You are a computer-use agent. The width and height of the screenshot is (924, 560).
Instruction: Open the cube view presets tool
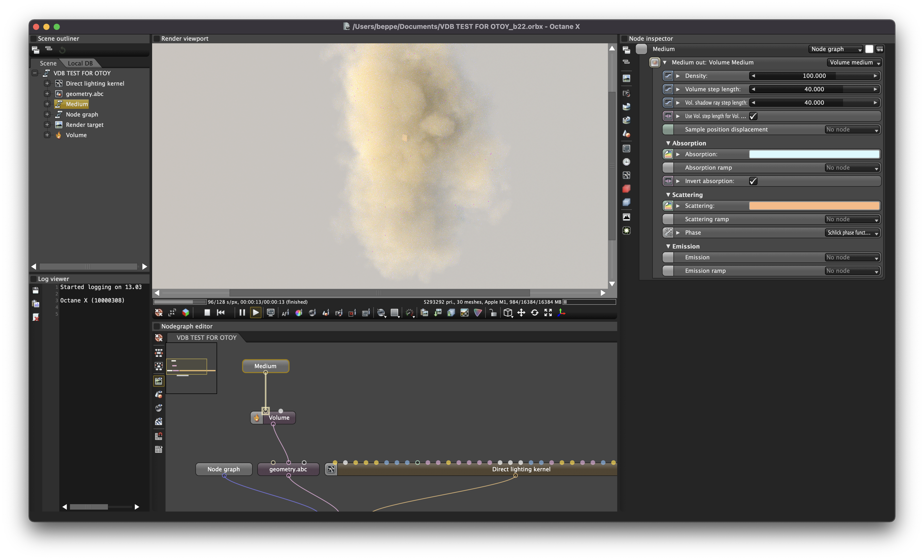(x=508, y=313)
